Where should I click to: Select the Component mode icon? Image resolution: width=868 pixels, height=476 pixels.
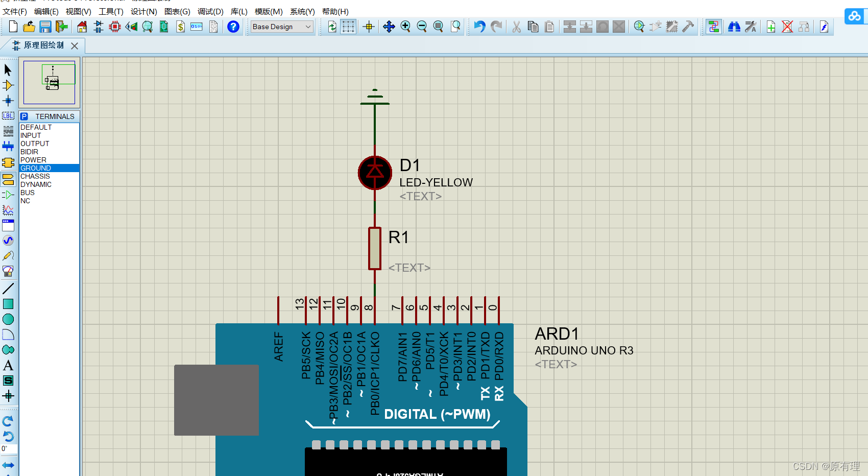(x=8, y=85)
